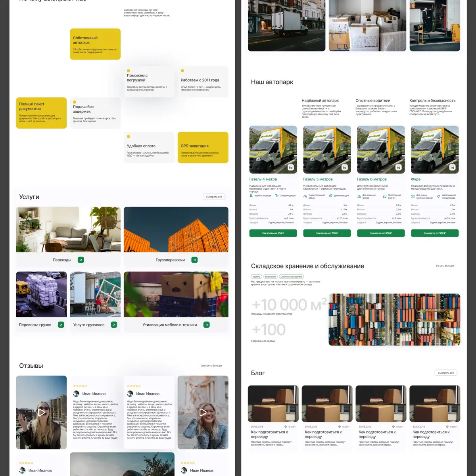Viewport: 476px width, 476px height.
Task: Click the Фура title
Action: click(416, 179)
